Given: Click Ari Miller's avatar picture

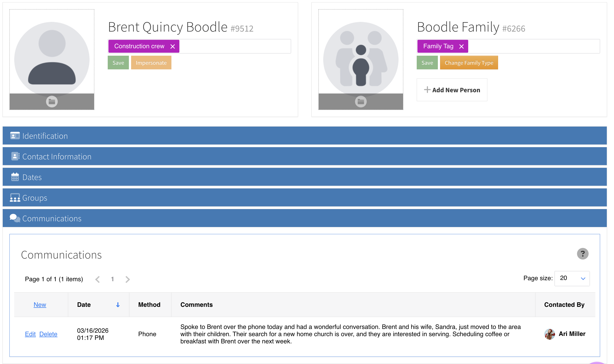Looking at the screenshot, I should 550,334.
